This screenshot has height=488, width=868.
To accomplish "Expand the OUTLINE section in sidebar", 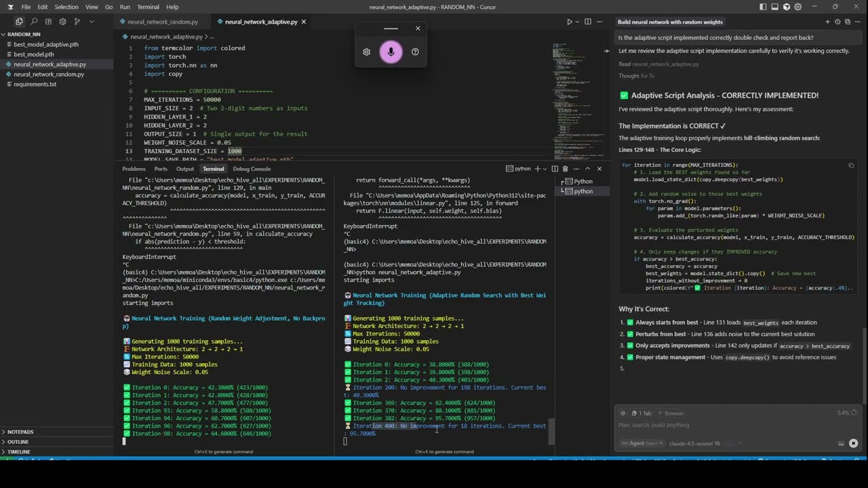I will point(18,442).
